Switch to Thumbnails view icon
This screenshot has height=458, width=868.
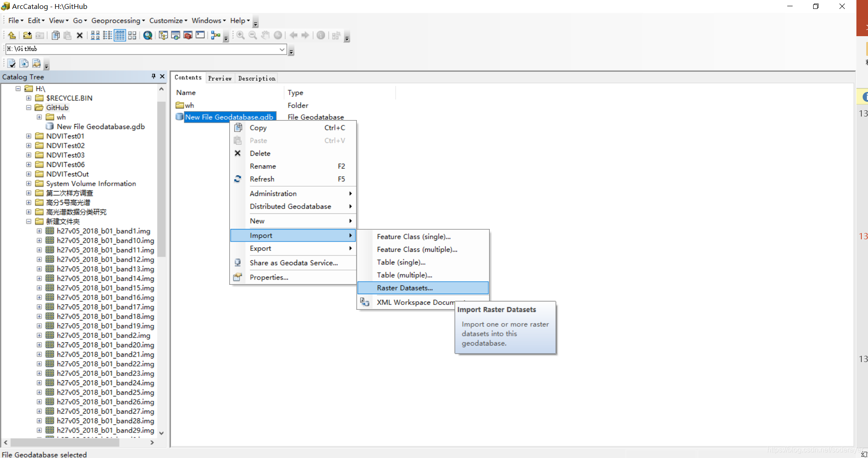coord(132,35)
